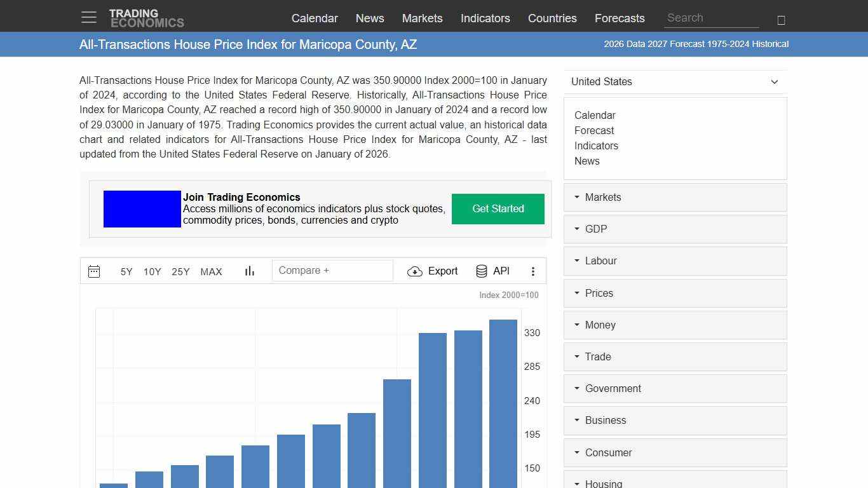Open the API database icon
868x488 pixels.
click(x=482, y=271)
